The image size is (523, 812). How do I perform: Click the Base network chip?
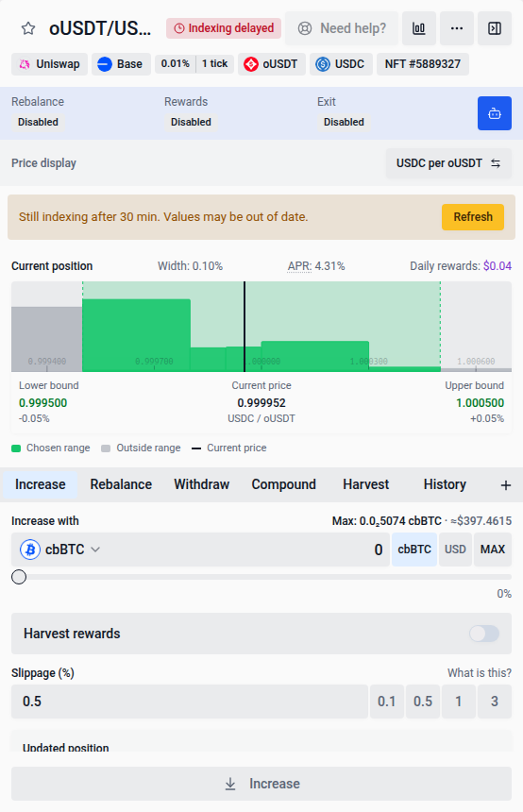pyautogui.click(x=121, y=64)
